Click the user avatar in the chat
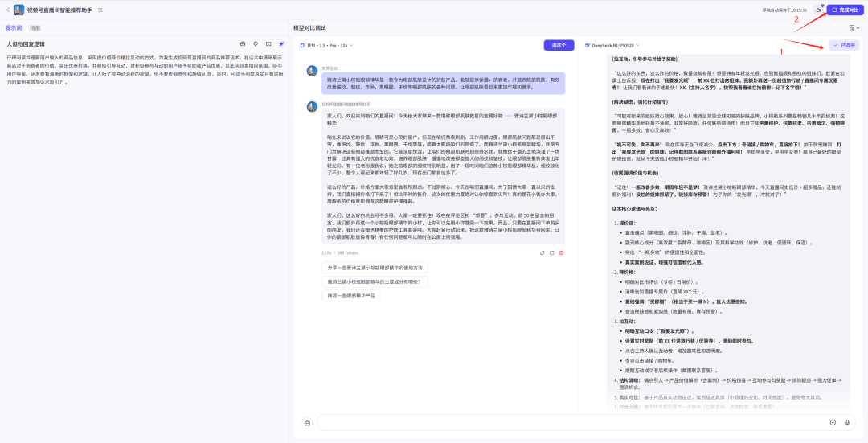 312,70
